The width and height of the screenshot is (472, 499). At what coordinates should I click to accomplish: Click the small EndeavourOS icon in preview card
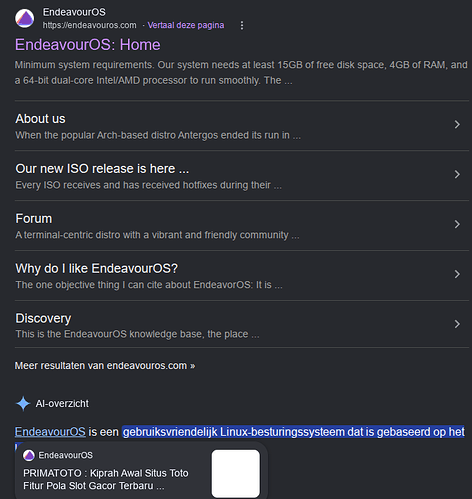tap(29, 455)
